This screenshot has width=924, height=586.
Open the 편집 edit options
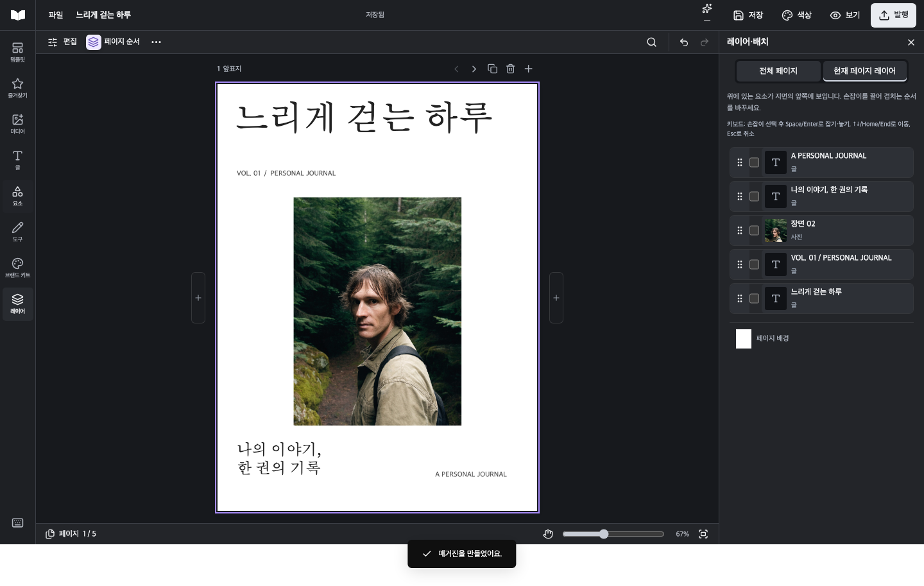coord(62,42)
